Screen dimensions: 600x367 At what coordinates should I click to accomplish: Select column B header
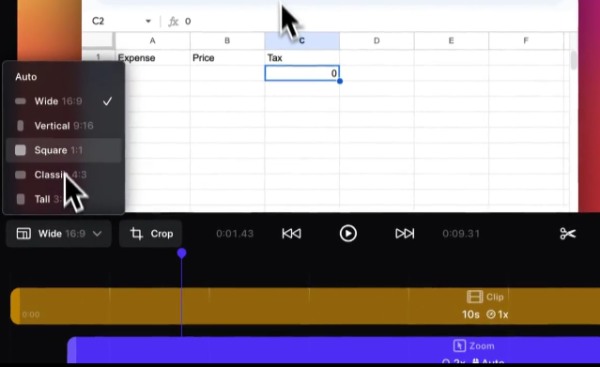[x=227, y=41]
